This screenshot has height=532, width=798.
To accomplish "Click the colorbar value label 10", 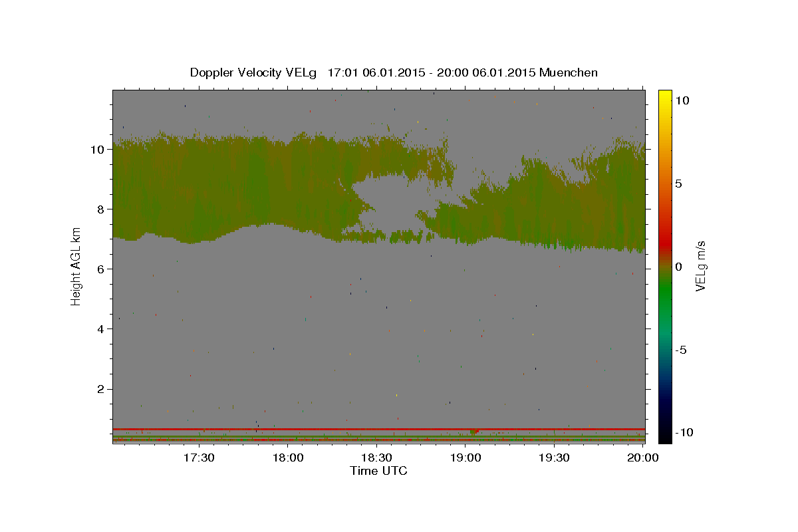I will tap(682, 100).
